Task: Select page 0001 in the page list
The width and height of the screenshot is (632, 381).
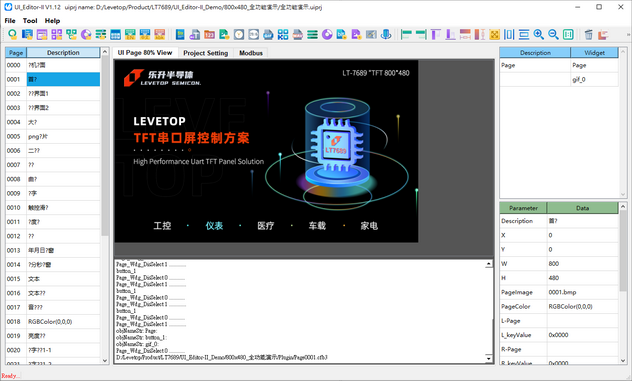Action: (53, 79)
